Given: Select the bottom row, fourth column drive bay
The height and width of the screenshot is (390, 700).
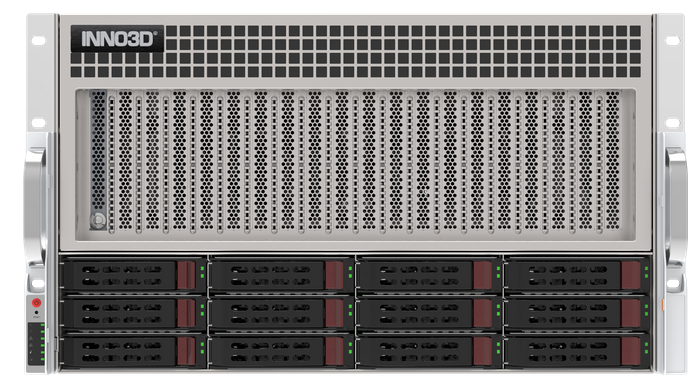Looking at the screenshot, I should [577, 351].
